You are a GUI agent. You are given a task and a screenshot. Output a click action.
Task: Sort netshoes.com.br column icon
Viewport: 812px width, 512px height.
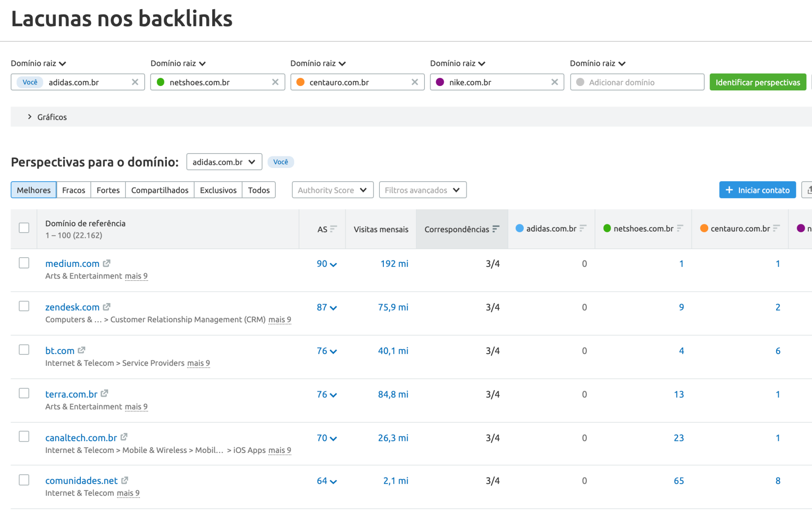point(680,228)
